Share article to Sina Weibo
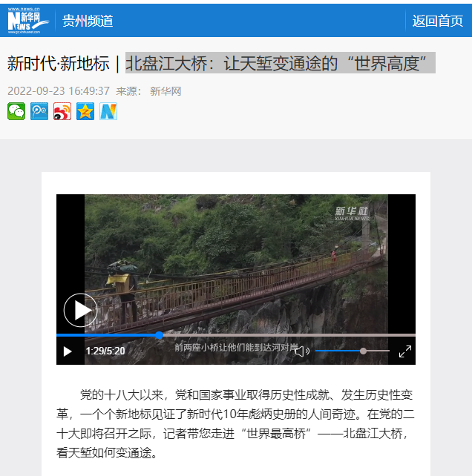The width and height of the screenshot is (472, 476). [62, 111]
